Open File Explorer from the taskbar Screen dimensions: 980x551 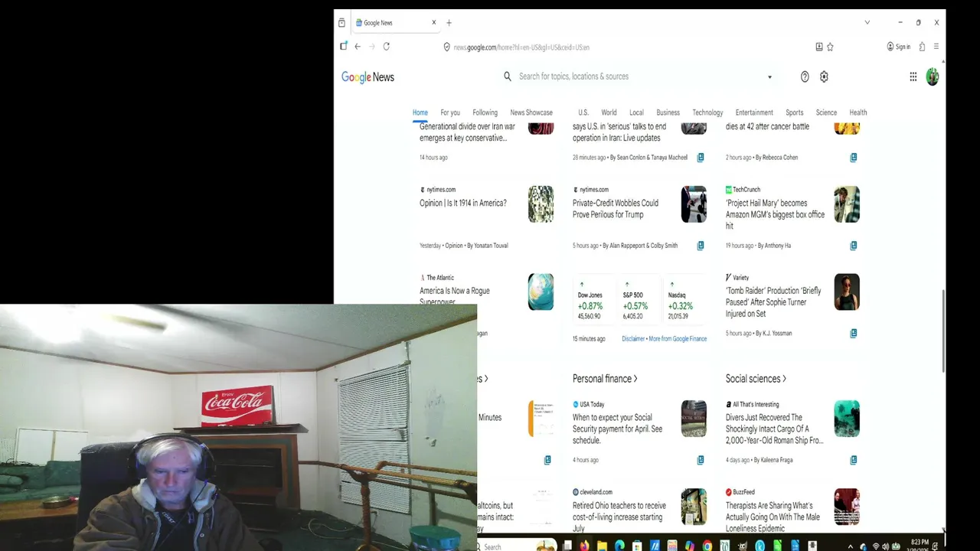(603, 546)
